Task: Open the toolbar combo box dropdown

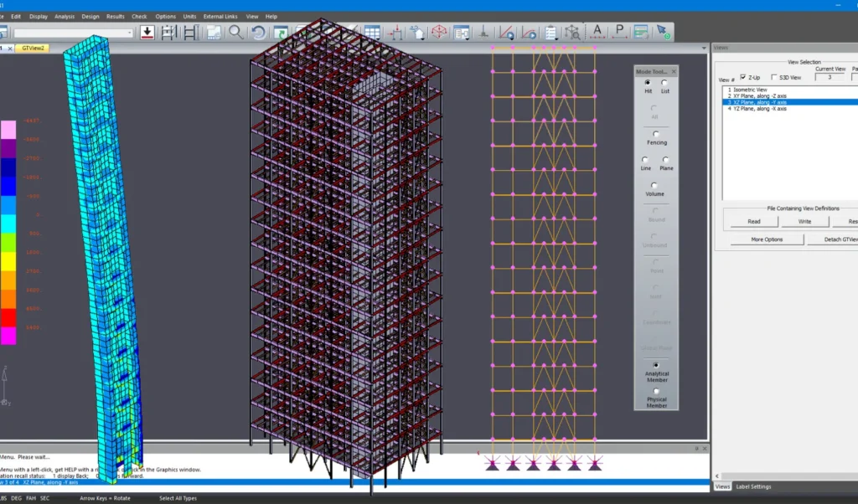Action: point(129,33)
